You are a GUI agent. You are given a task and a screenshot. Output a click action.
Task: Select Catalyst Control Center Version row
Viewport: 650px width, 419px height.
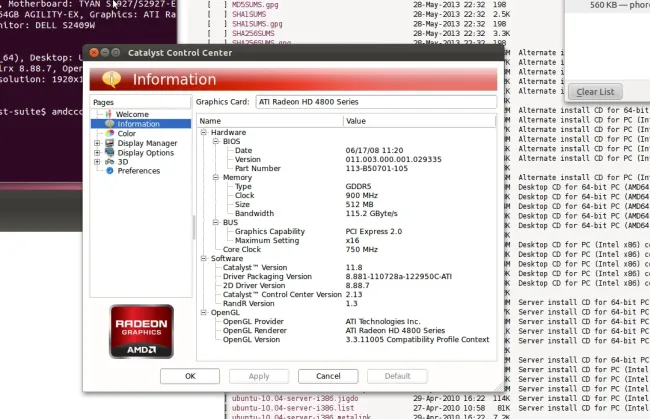[x=347, y=295]
